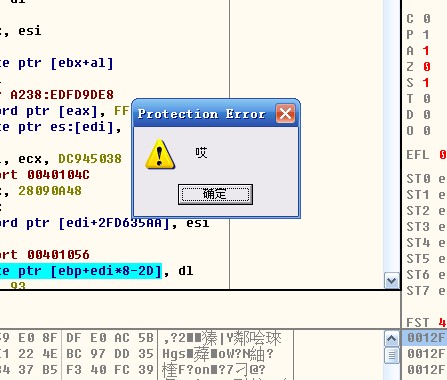447x380 pixels.
Task: Click hex dump pane scroll-up arrow
Action: tap(391, 339)
